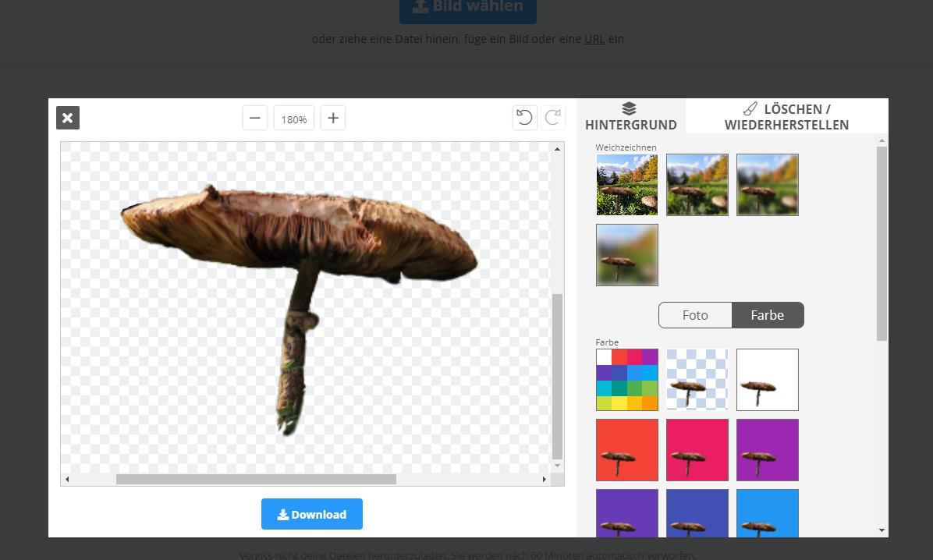Switch to the Hintergrund tab
The image size is (933, 560).
[x=631, y=117]
